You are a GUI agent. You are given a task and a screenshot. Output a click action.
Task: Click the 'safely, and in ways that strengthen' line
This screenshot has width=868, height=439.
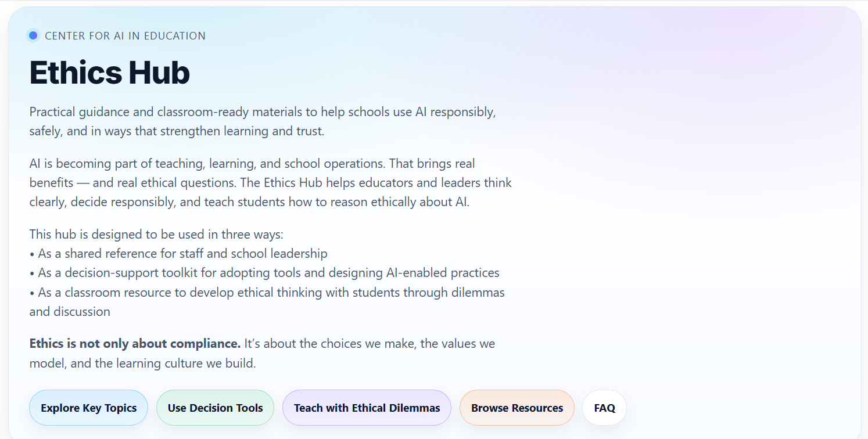177,131
